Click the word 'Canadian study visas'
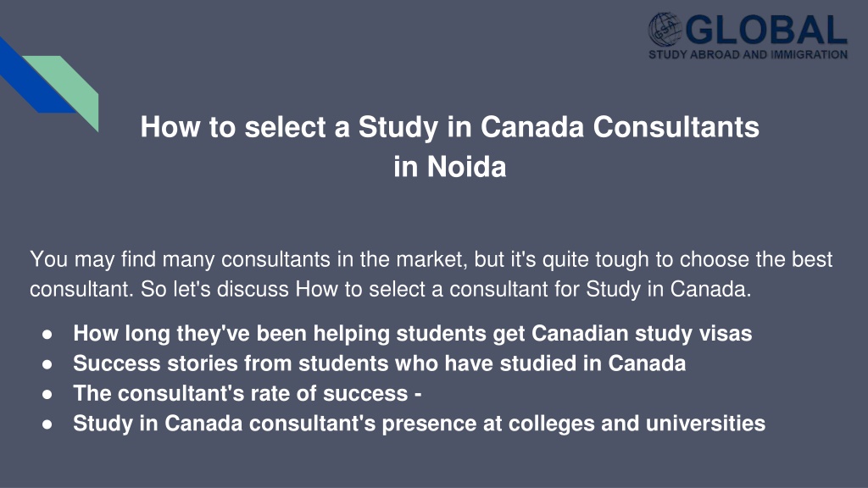Screen dimensions: 868x488 642,334
